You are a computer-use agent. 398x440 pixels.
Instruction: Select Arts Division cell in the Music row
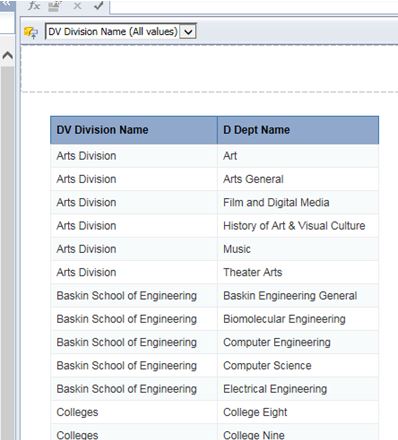pyautogui.click(x=134, y=249)
